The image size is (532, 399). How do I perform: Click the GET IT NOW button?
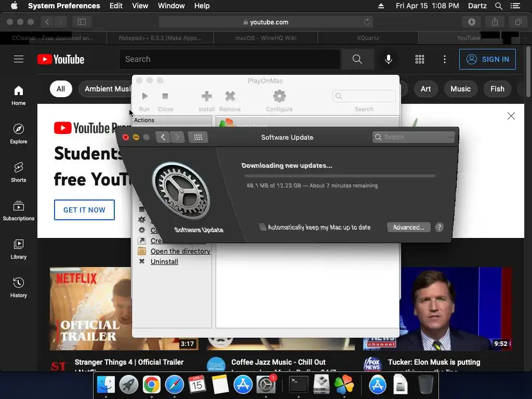point(84,210)
